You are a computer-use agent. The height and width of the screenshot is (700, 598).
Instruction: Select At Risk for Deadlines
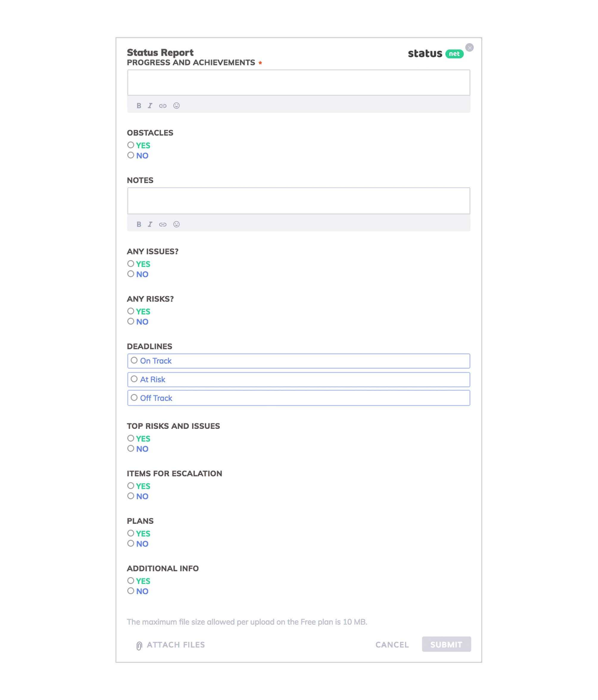[x=134, y=379]
